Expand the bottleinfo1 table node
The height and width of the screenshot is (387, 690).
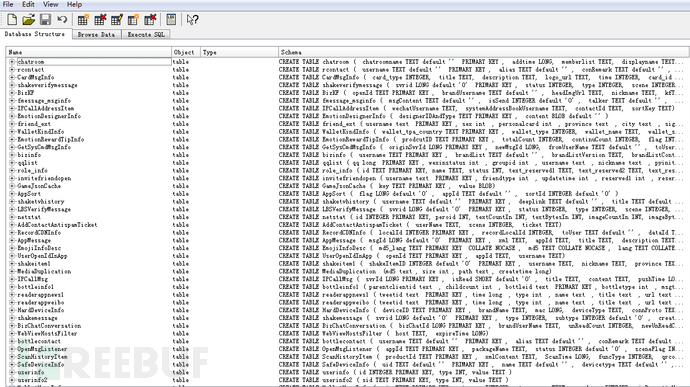coord(12,287)
